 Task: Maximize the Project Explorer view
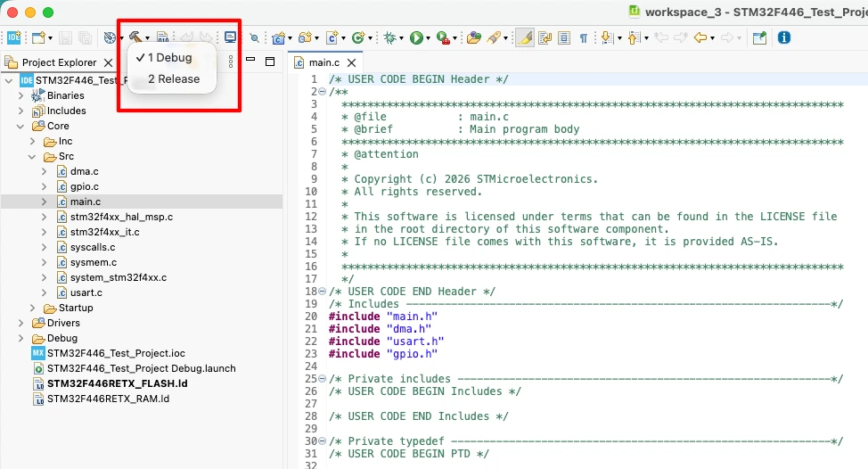point(270,62)
